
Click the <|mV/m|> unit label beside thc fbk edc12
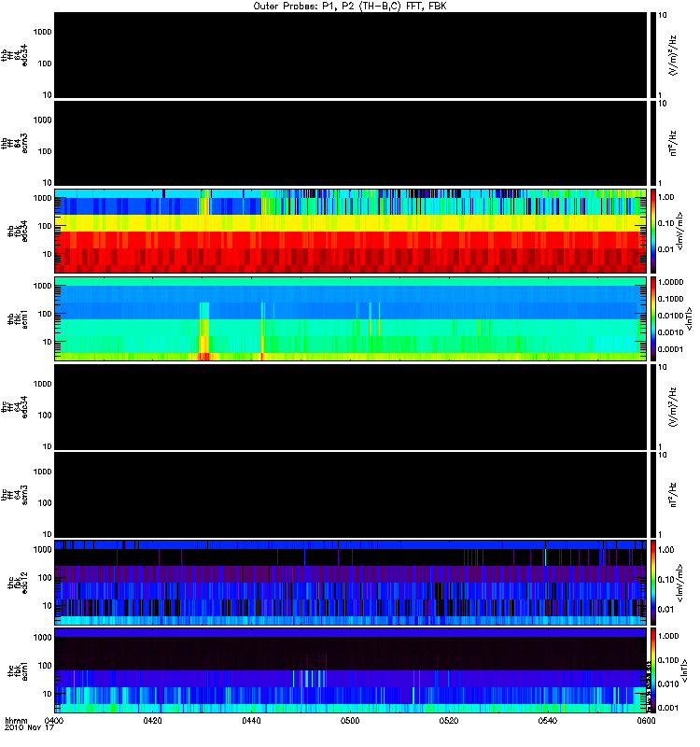[x=679, y=582]
